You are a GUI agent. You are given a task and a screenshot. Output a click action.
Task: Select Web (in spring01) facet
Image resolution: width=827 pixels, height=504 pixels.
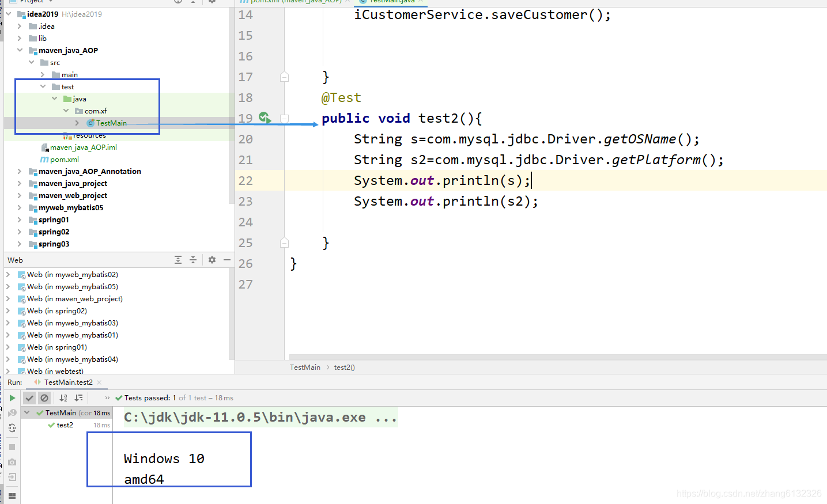tap(56, 347)
